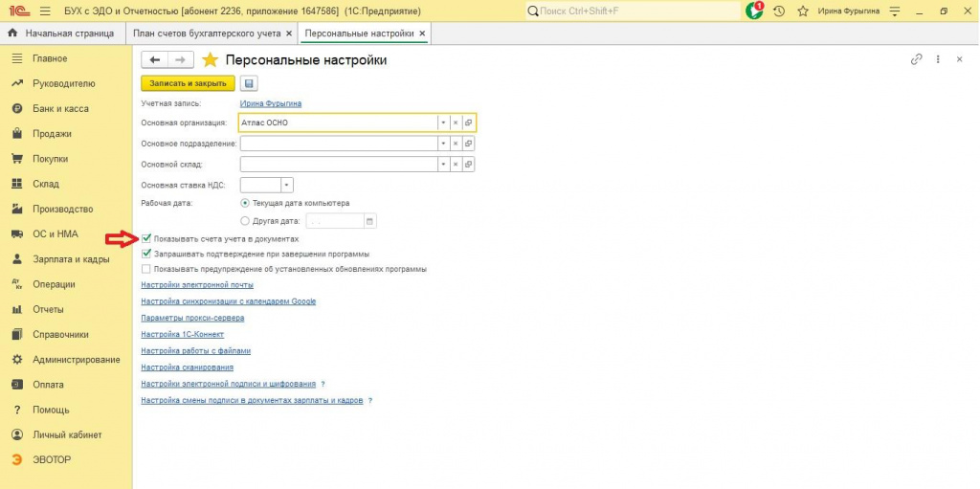980x489 pixels.
Task: Clear the Основной склад field
Action: 456,165
